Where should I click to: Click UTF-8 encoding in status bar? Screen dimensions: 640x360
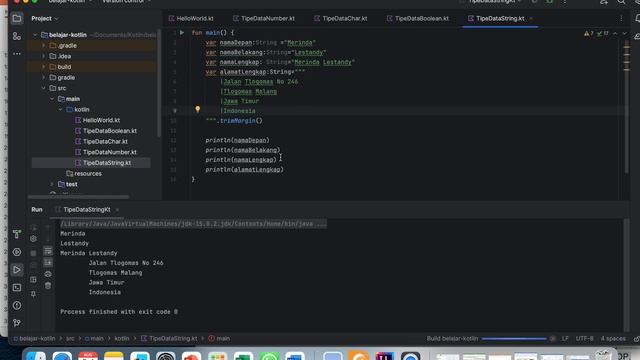584,339
